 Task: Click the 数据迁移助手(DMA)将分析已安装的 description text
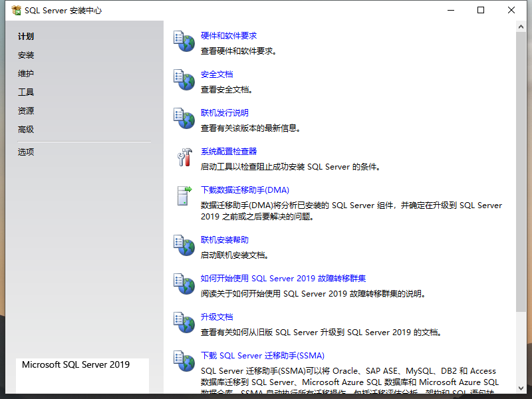tap(351, 211)
